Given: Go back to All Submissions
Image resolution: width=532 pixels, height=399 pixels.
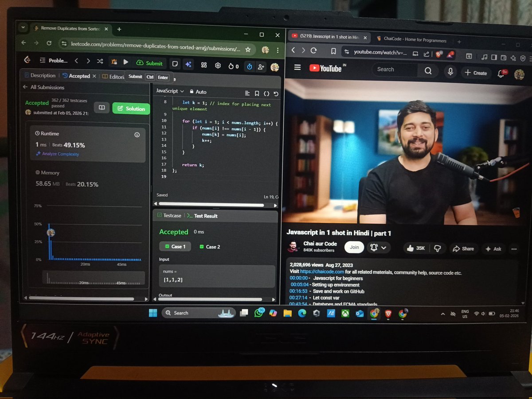Looking at the screenshot, I should pos(44,87).
